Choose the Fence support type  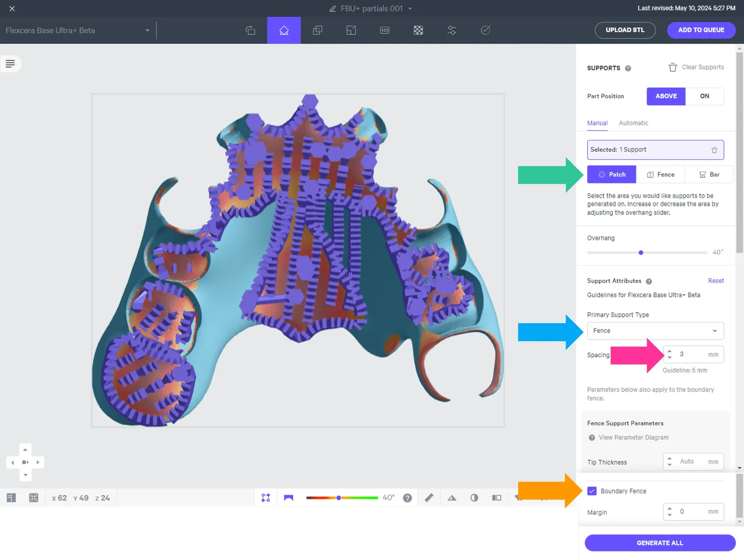tap(660, 174)
